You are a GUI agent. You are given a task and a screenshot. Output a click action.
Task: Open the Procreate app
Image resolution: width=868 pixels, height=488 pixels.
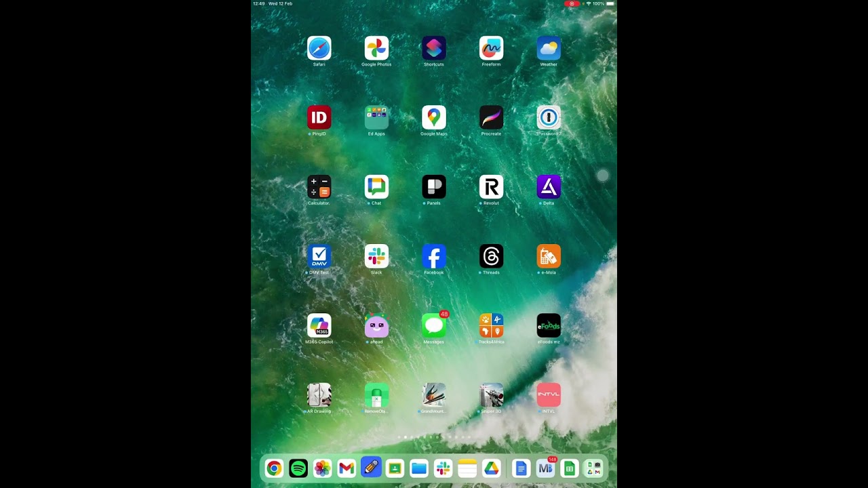click(x=491, y=117)
